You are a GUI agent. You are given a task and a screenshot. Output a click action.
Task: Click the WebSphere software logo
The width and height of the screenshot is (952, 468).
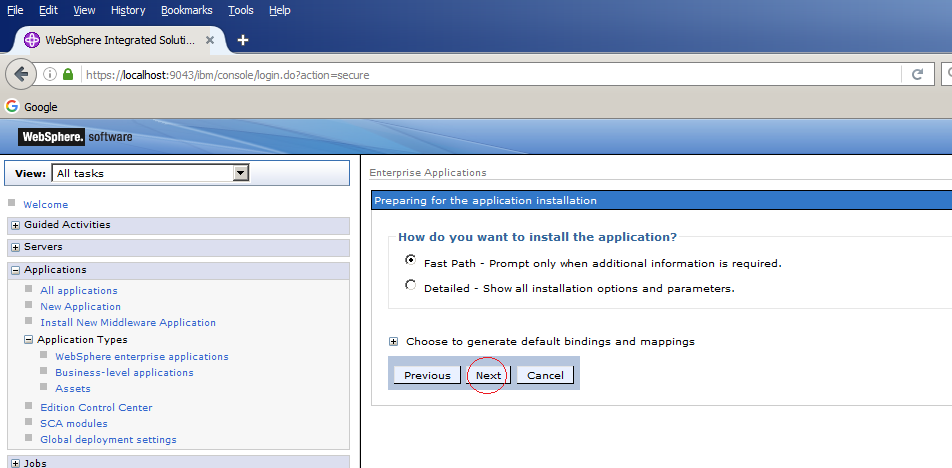click(75, 137)
